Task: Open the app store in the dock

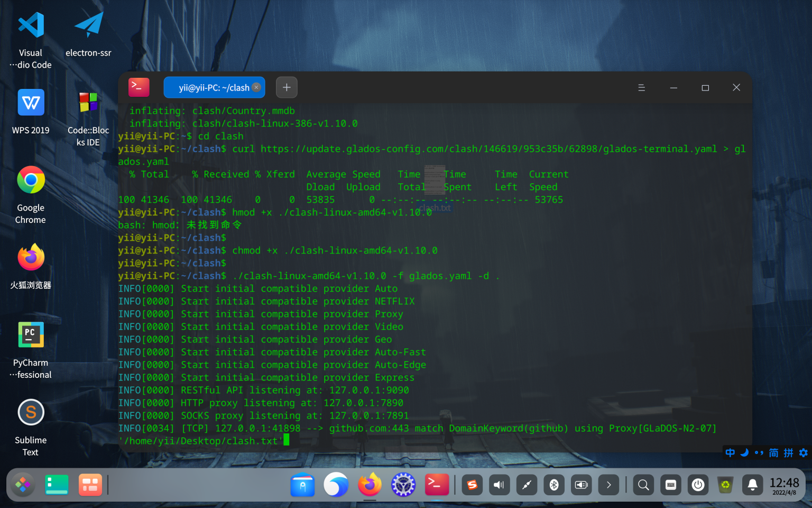Action: click(303, 485)
